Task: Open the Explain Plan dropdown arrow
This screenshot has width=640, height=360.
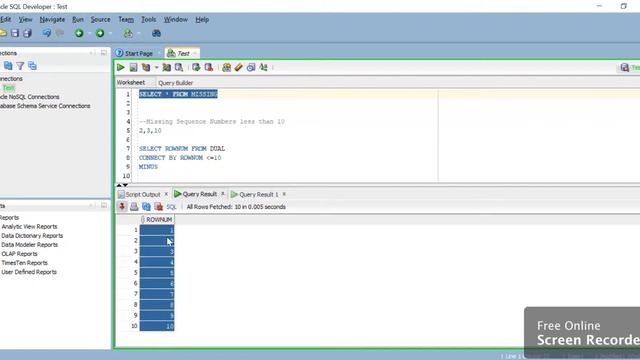Action: pyautogui.click(x=156, y=67)
